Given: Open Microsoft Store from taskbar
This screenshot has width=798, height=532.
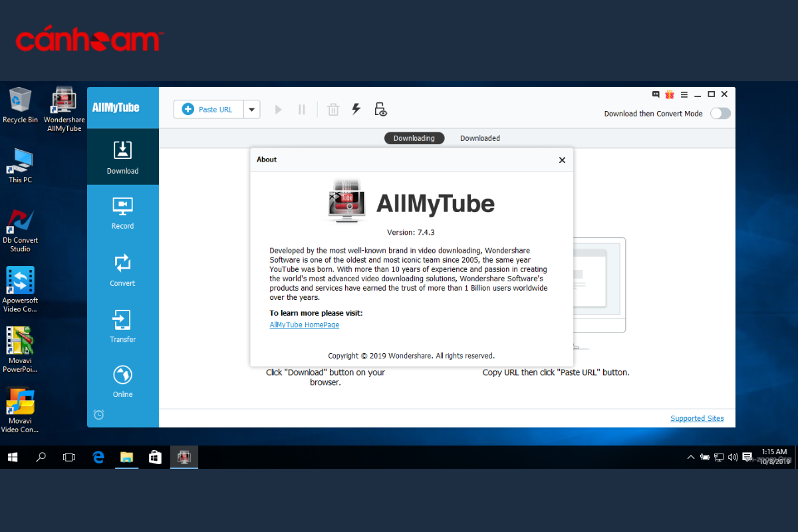Looking at the screenshot, I should coord(156,457).
